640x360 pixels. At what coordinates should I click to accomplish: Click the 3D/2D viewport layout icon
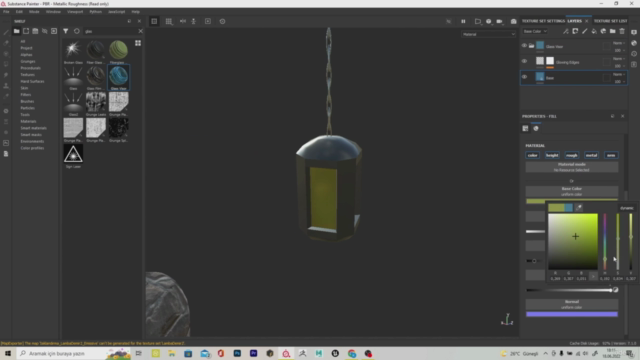(154, 21)
